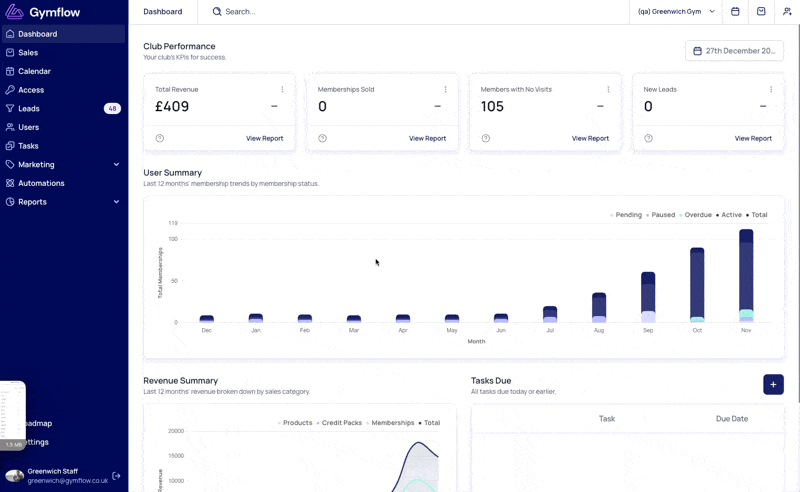Toggle the Overdue legend item in chart
Viewport: 800px width, 492px height.
coord(695,215)
